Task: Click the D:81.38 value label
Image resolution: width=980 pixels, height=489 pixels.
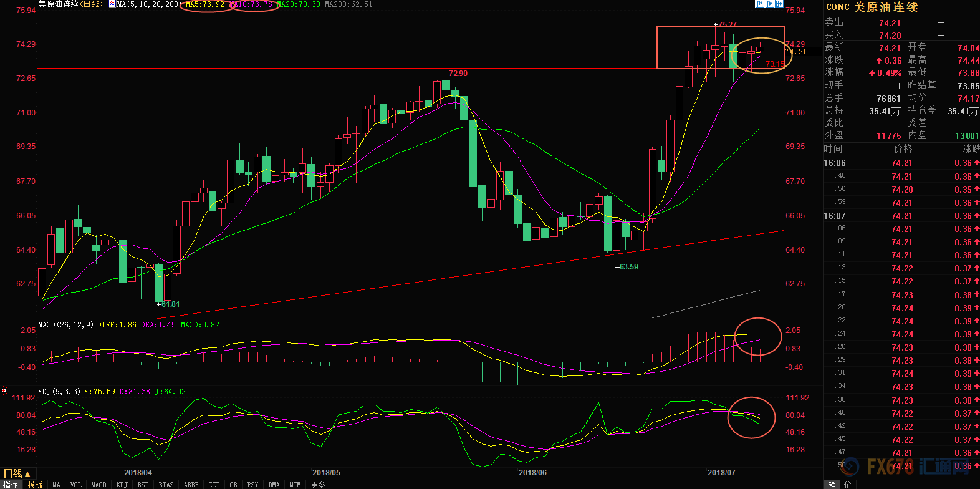Action: (x=135, y=392)
